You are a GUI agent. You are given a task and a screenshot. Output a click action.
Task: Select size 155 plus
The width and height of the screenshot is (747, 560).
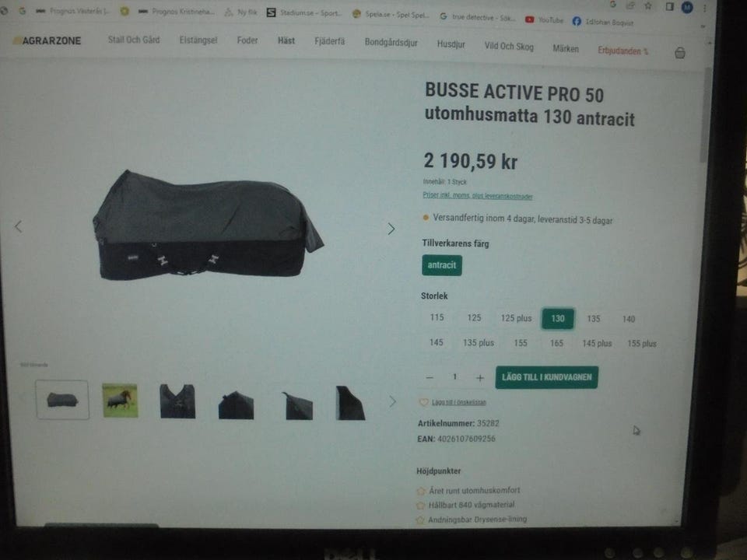point(642,344)
